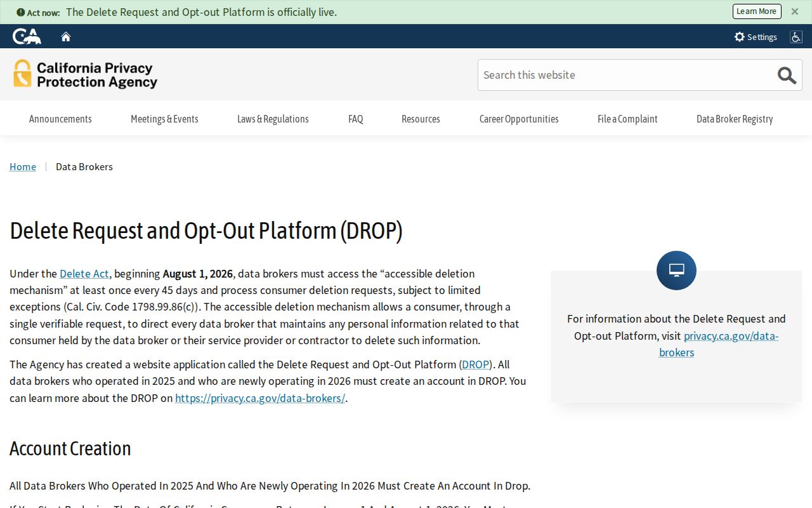Click the CA.gov bear logo icon
The image size is (812, 508).
click(27, 36)
